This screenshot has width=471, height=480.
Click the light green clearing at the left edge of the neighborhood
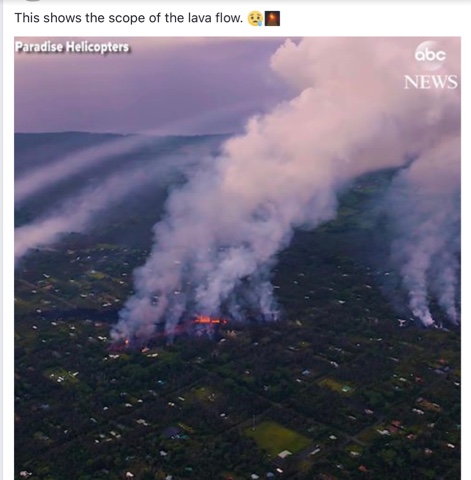click(x=61, y=376)
